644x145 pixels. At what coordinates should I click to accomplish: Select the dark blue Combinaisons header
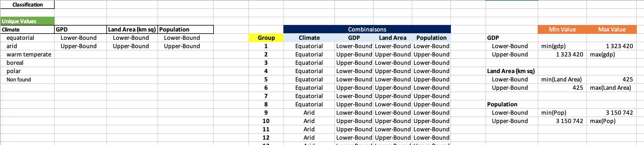point(367,29)
